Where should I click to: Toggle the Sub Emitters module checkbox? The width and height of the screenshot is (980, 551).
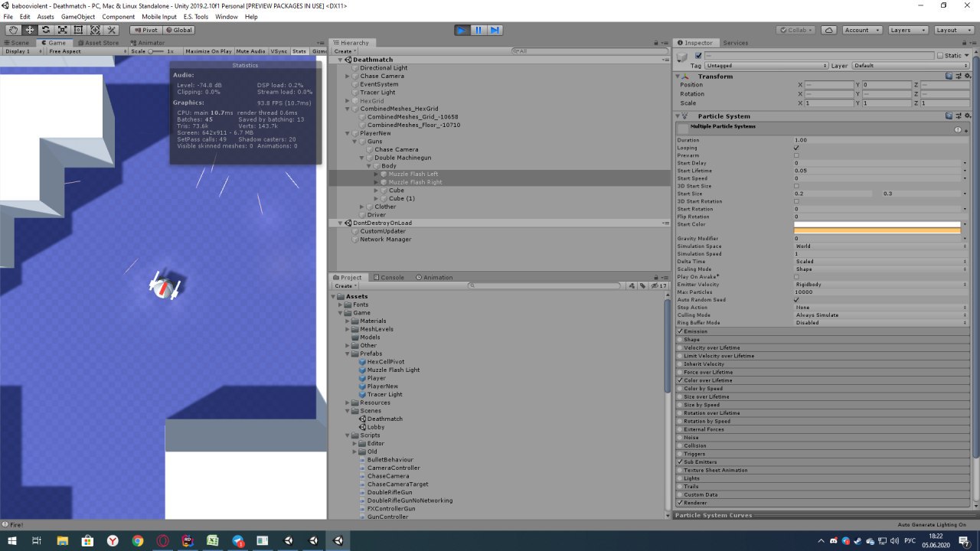(680, 462)
